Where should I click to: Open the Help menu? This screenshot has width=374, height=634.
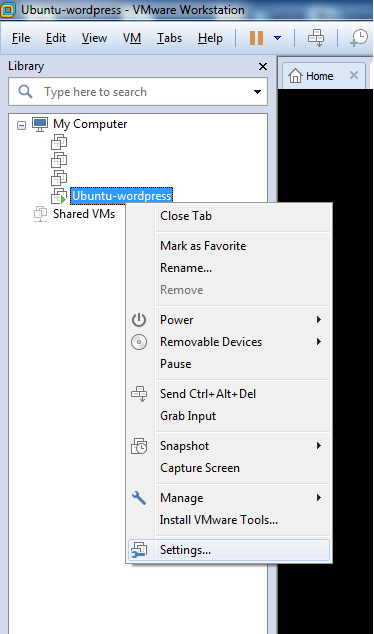[210, 38]
